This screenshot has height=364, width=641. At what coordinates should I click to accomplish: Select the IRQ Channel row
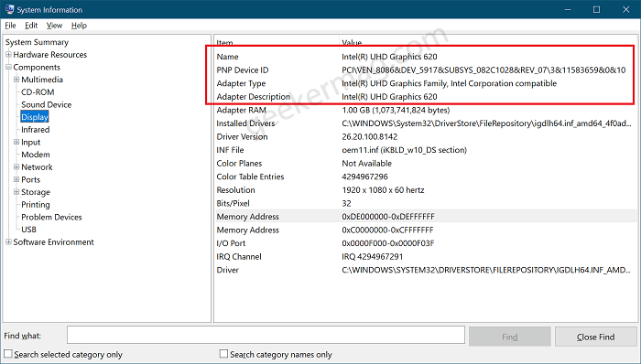click(x=426, y=257)
